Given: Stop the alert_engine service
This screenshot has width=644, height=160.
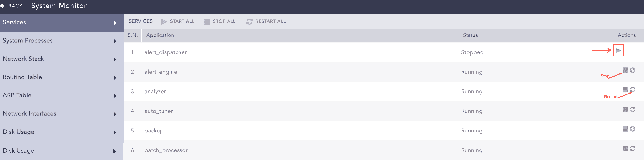Looking at the screenshot, I should pos(625,70).
